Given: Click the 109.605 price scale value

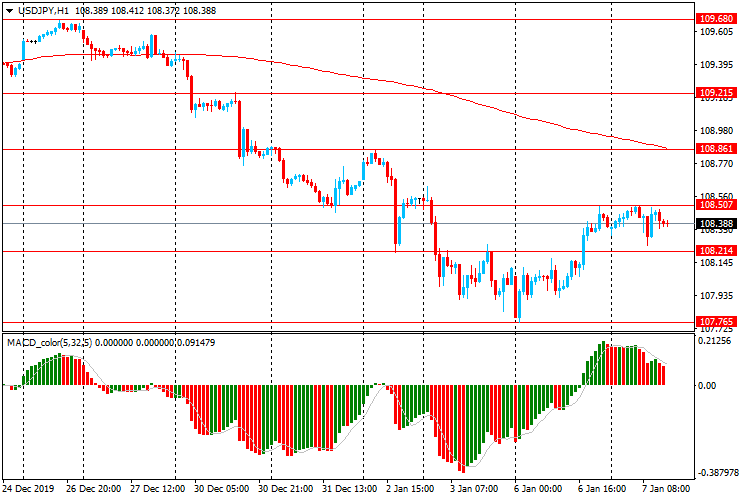Looking at the screenshot, I should [716, 32].
